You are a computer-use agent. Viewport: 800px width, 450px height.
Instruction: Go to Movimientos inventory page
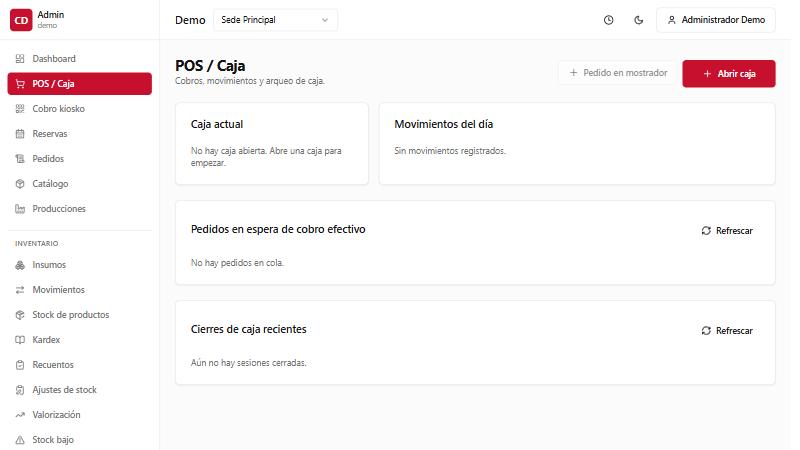pos(80,290)
